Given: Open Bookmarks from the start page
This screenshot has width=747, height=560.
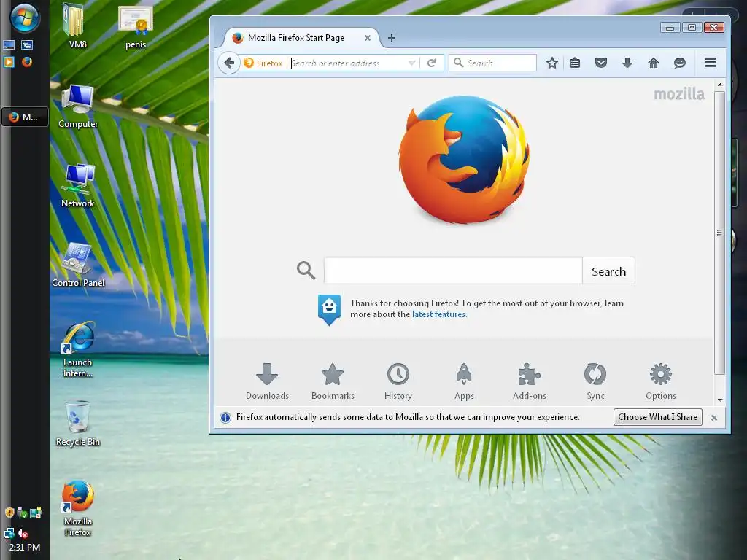Looking at the screenshot, I should coord(333,381).
